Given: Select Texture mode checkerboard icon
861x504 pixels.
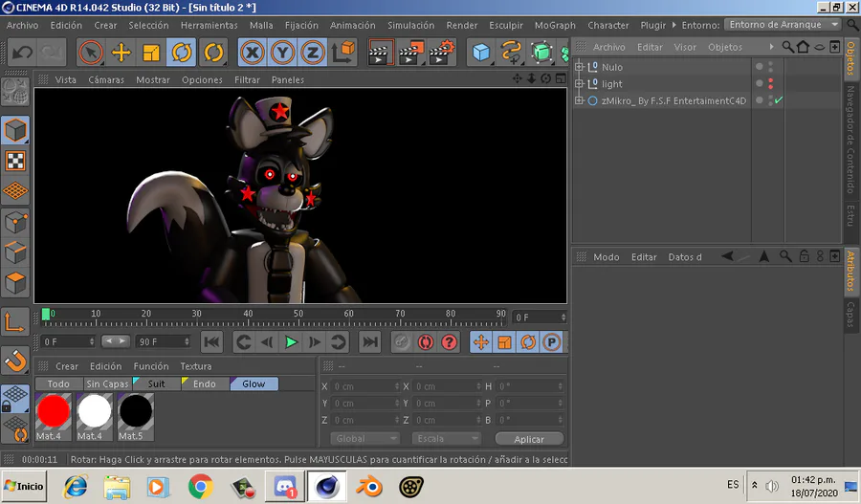Looking at the screenshot, I should tap(15, 161).
